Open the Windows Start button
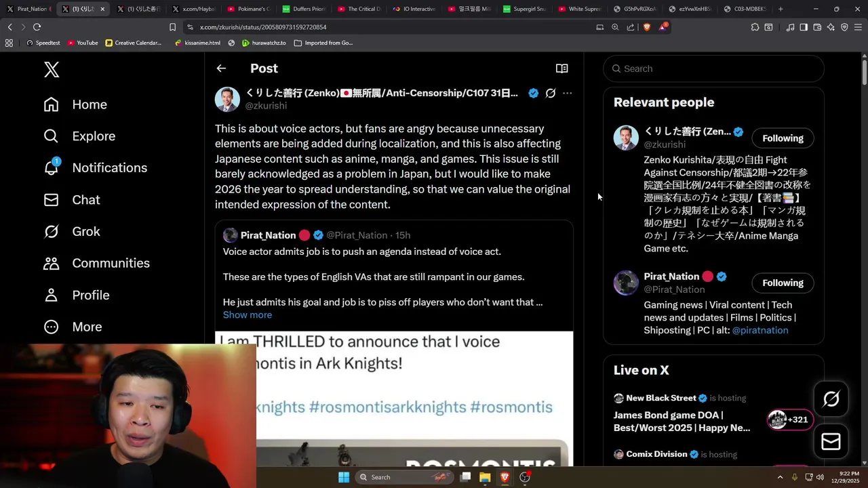Image resolution: width=868 pixels, height=488 pixels. tap(344, 477)
